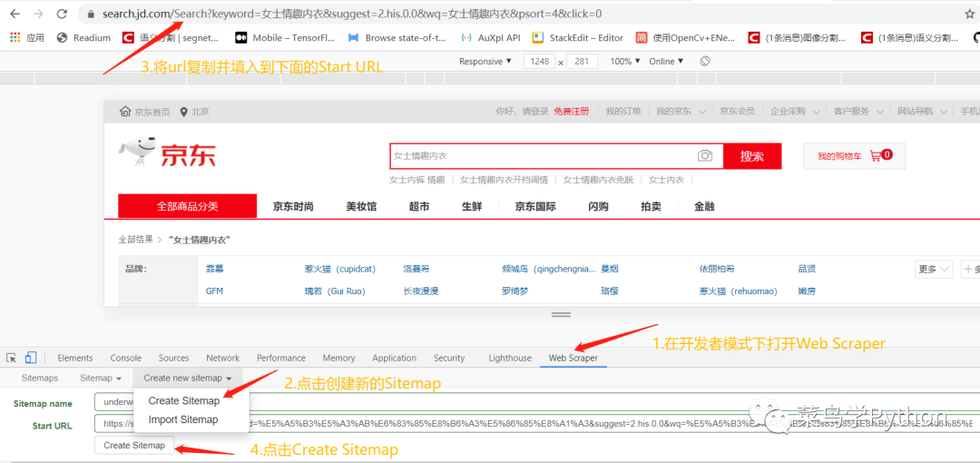Click the Sitemap name input field
The width and height of the screenshot is (980, 463).
click(x=537, y=403)
